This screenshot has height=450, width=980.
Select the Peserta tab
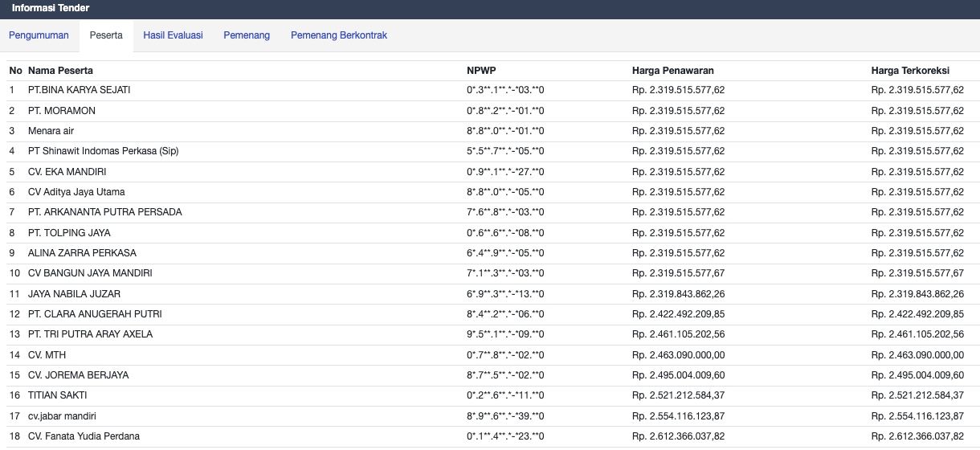click(x=106, y=35)
